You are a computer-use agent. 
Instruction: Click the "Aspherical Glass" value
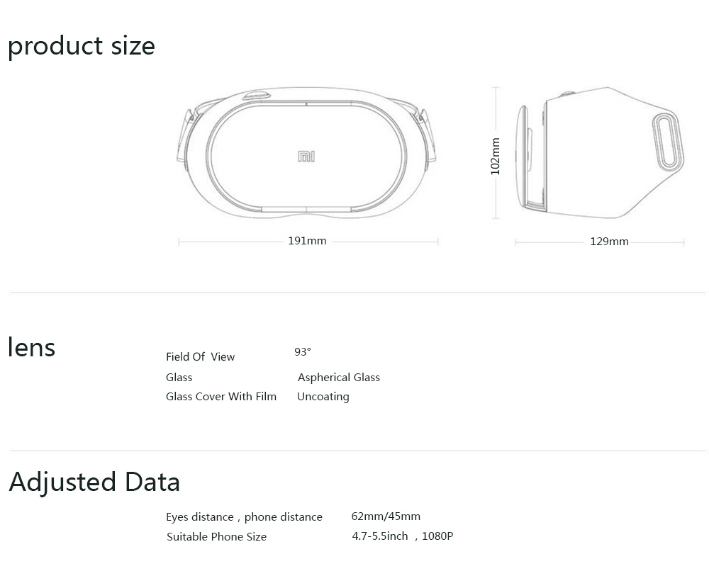tap(339, 378)
